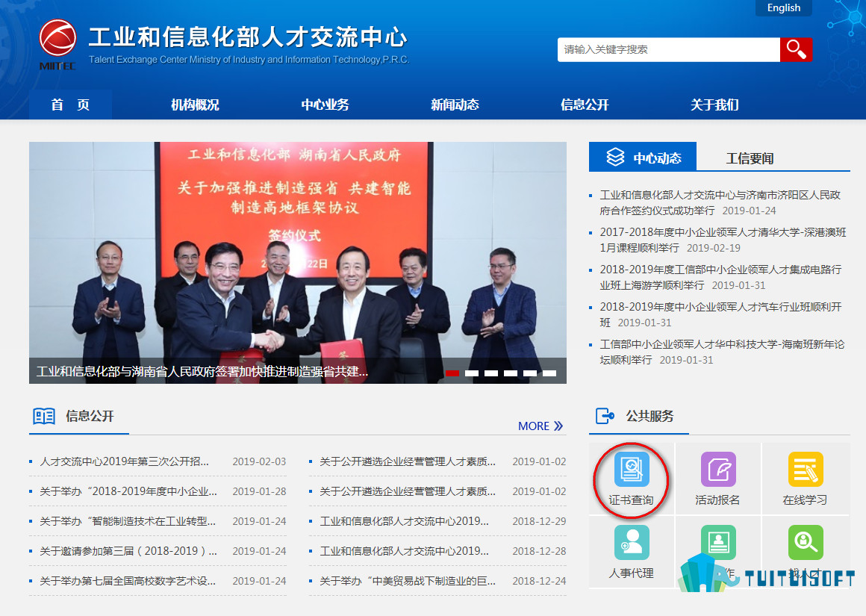
Task: Open the MIITEC logo in header
Action: coord(57,44)
